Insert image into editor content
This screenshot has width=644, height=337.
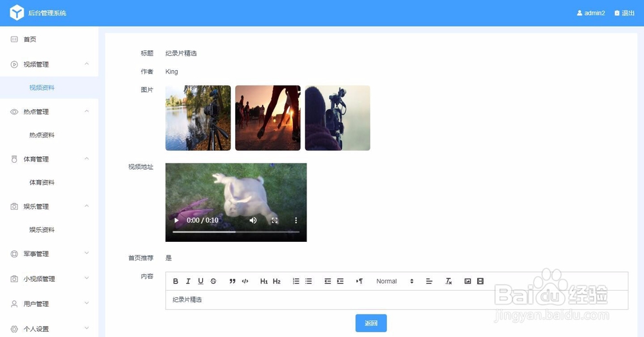[x=468, y=281]
